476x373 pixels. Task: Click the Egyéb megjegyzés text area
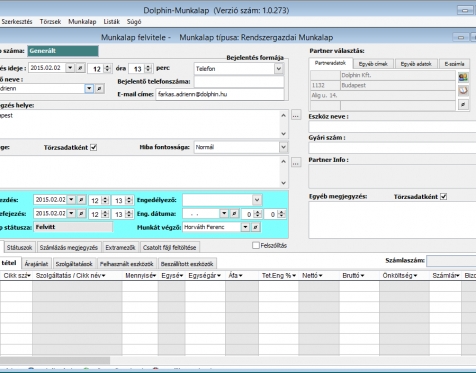392,220
